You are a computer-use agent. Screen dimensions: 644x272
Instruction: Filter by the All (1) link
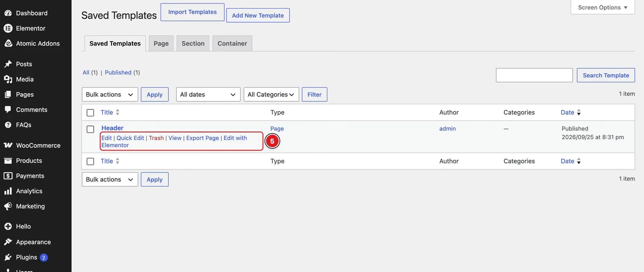[86, 72]
